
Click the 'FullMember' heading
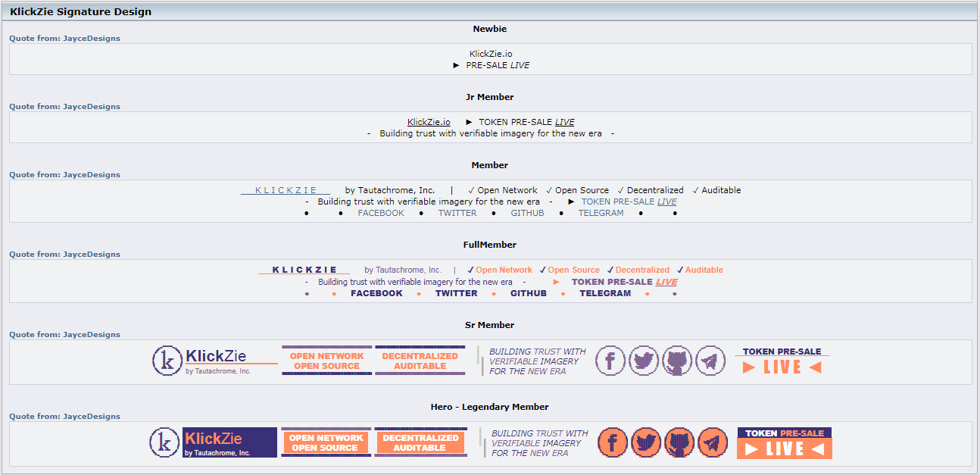click(489, 245)
